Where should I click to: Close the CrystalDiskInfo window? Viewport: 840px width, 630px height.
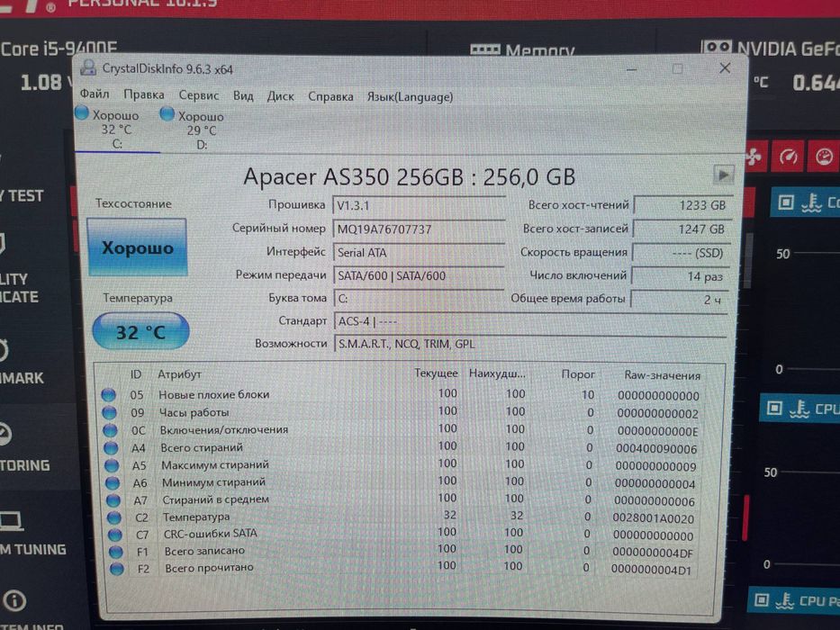point(725,68)
